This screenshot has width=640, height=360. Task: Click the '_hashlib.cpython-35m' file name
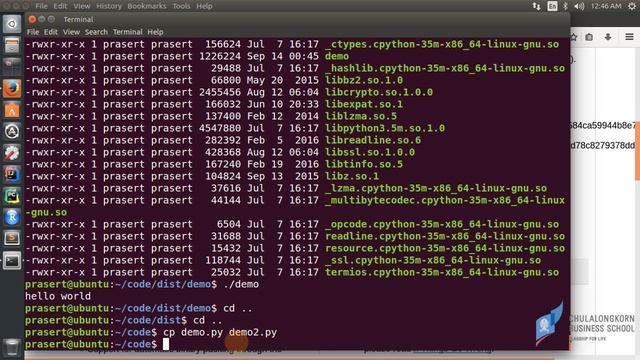point(445,68)
